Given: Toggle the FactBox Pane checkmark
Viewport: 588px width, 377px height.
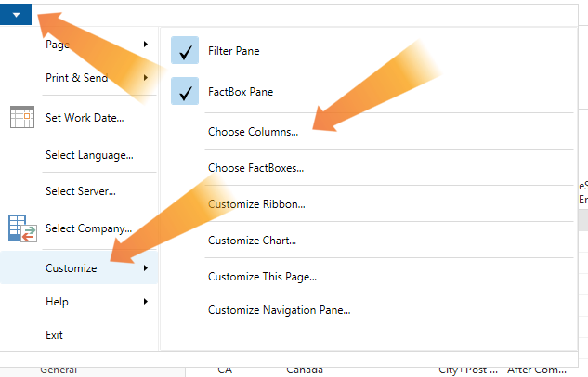Looking at the screenshot, I should click(x=185, y=91).
